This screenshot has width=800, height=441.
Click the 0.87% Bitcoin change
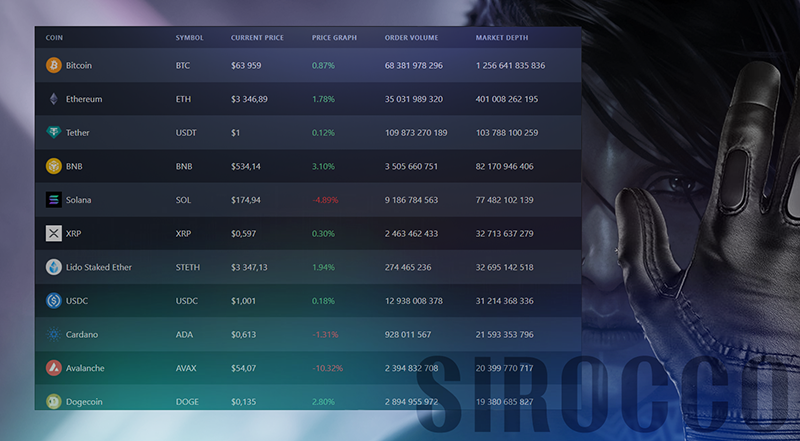[x=323, y=65]
